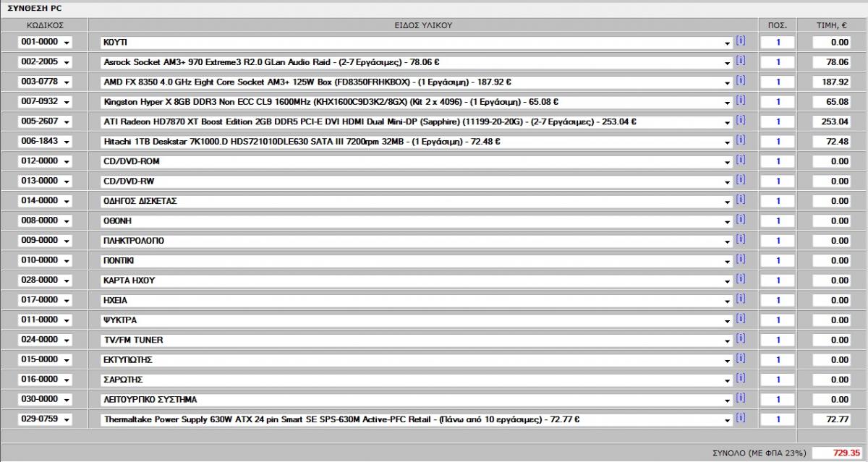Viewport: 868px width, 462px height.
Task: Open the ATI Radeon HD7870 product dropdown
Action: click(417, 122)
